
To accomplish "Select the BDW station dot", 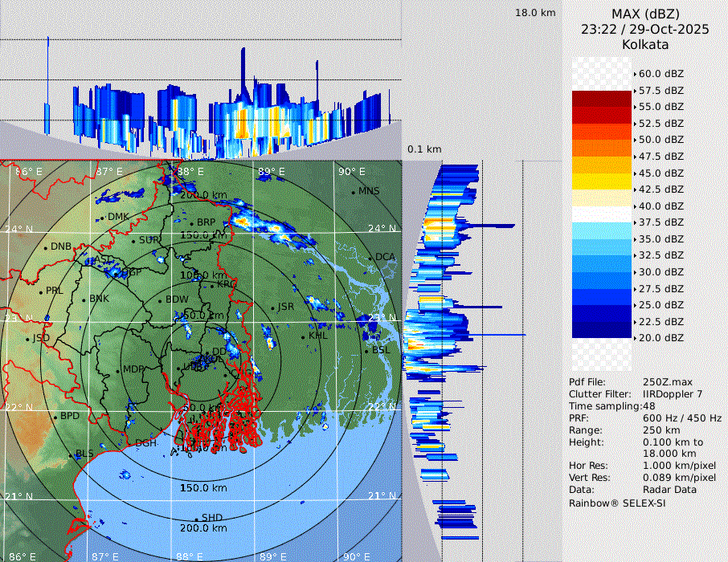I will [160, 300].
